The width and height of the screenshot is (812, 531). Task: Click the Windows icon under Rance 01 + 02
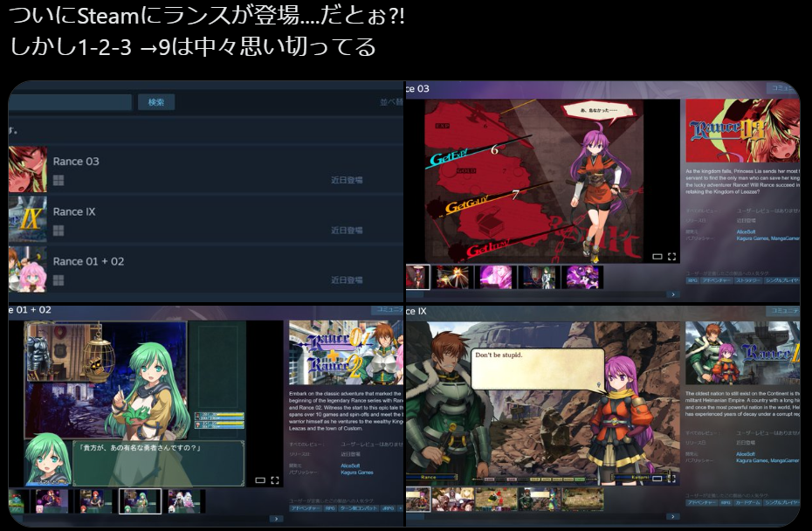58,280
